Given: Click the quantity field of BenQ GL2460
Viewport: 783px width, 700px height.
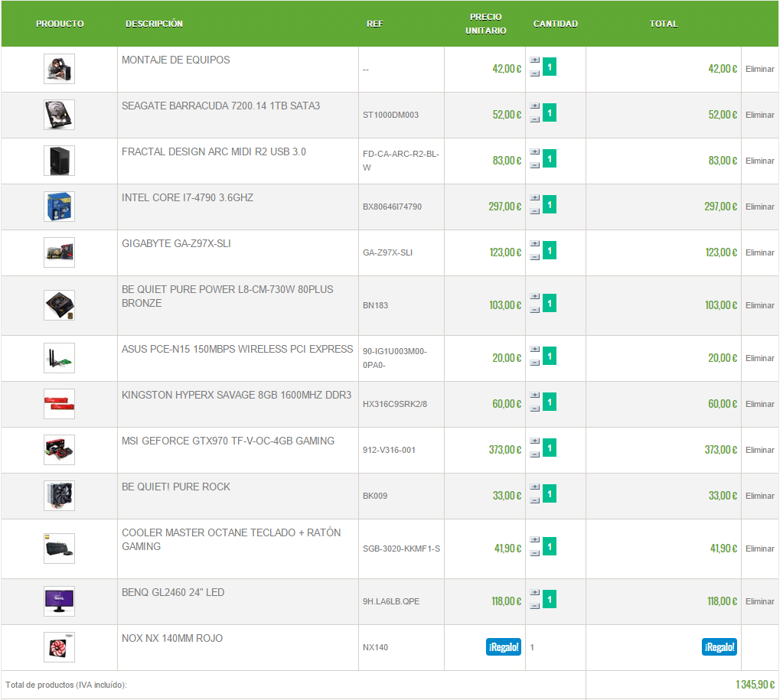Looking at the screenshot, I should click(550, 599).
